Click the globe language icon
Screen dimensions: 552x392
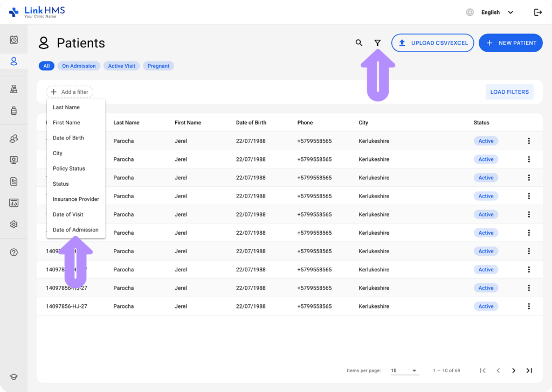click(470, 12)
